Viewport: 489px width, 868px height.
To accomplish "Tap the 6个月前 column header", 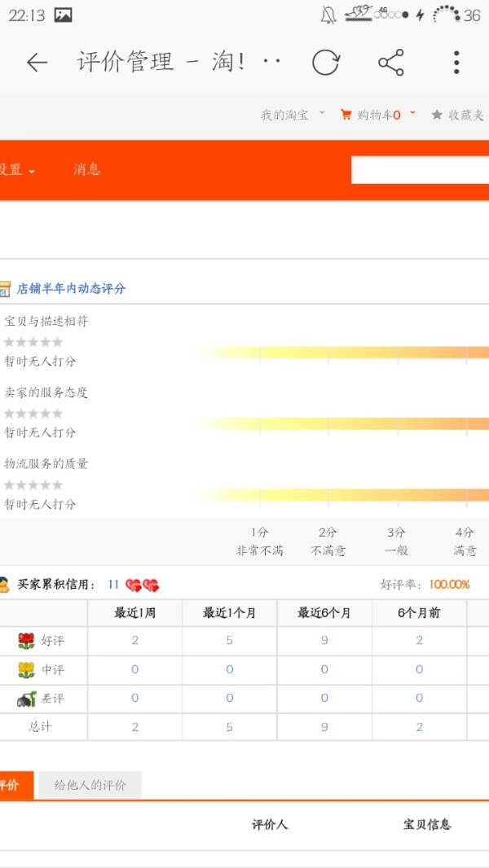I will pyautogui.click(x=419, y=613).
